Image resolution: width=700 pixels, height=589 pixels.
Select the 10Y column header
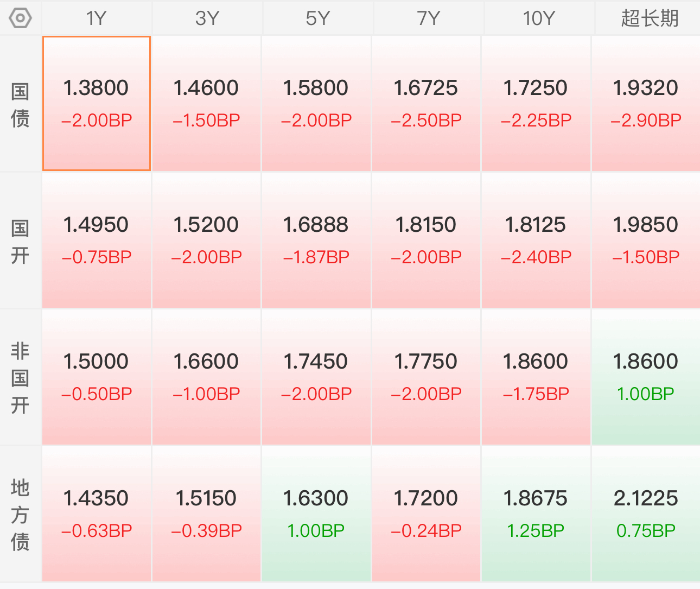click(x=539, y=18)
